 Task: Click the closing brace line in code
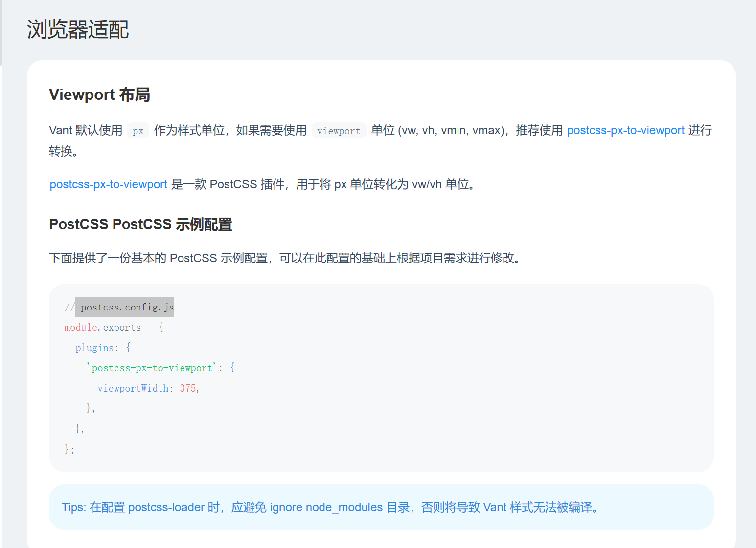69,449
